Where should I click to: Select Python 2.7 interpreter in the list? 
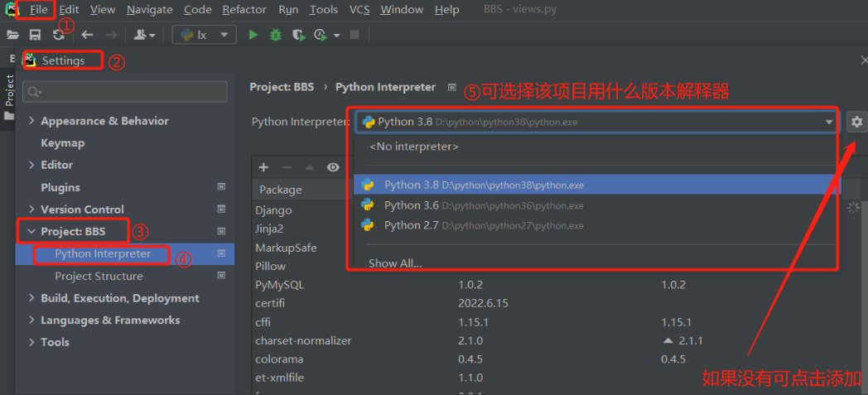(597, 225)
